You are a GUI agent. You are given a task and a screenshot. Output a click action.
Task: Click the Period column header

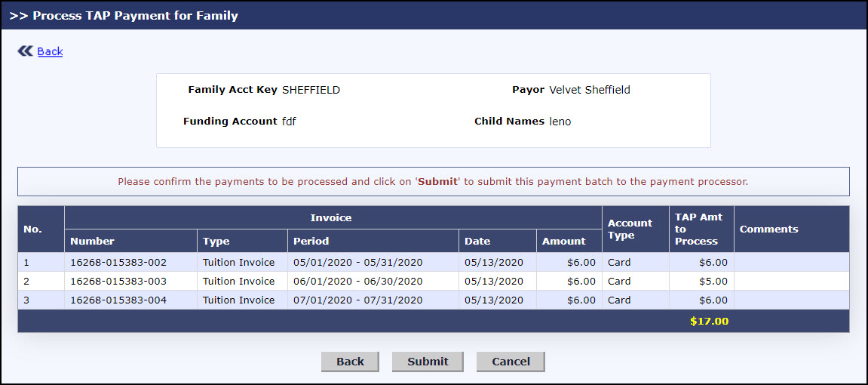point(311,241)
